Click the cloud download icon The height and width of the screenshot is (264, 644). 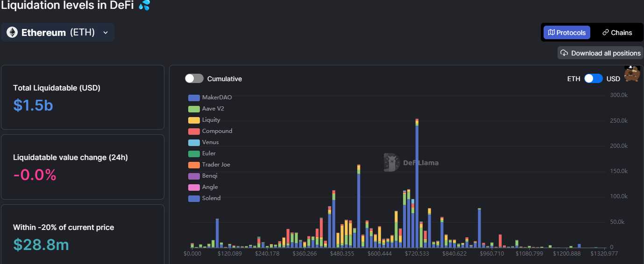click(x=564, y=53)
